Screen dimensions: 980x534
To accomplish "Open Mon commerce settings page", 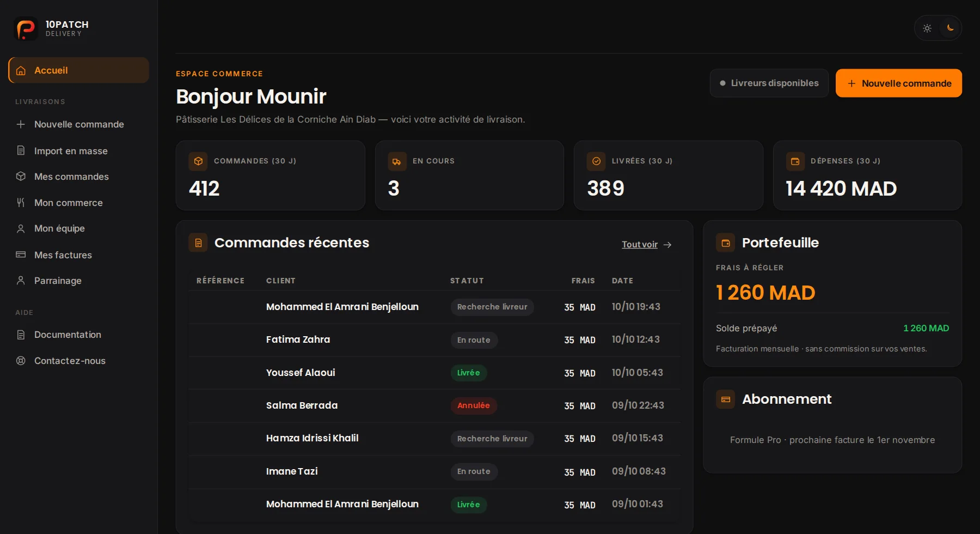I will [x=79, y=203].
